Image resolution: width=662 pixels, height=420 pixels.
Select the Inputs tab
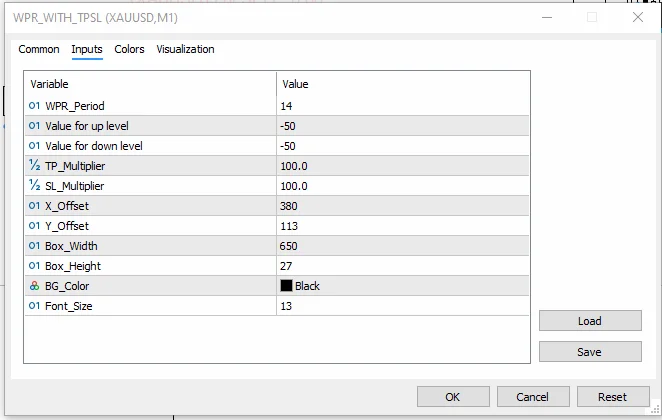tap(87, 49)
